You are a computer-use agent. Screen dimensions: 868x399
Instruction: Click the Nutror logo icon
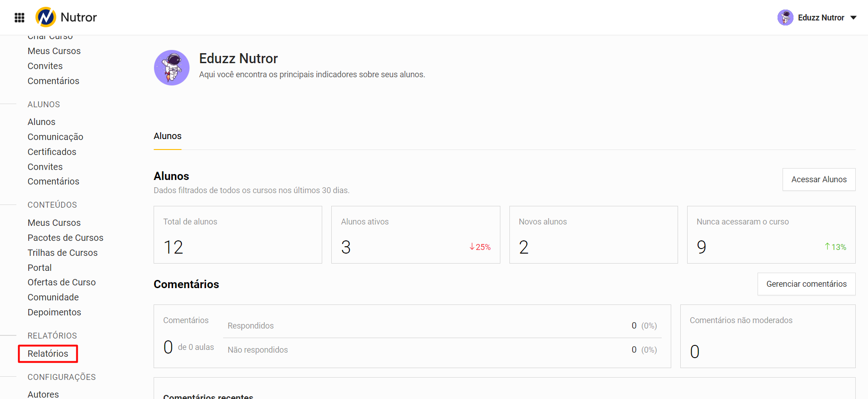coord(46,17)
